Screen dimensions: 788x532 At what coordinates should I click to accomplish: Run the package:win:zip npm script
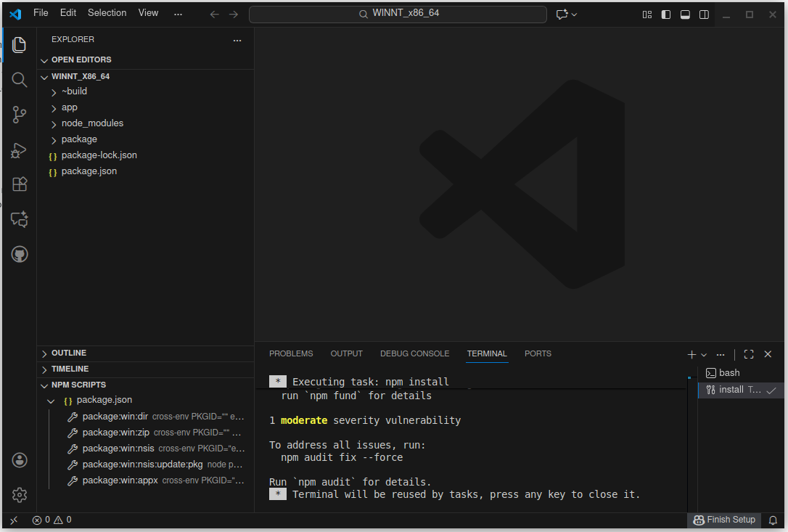(115, 433)
